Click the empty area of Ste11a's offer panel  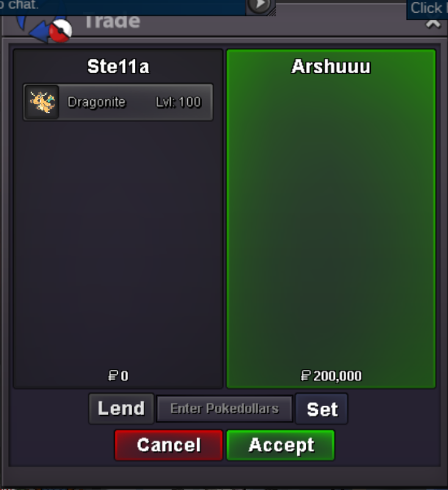[118, 243]
